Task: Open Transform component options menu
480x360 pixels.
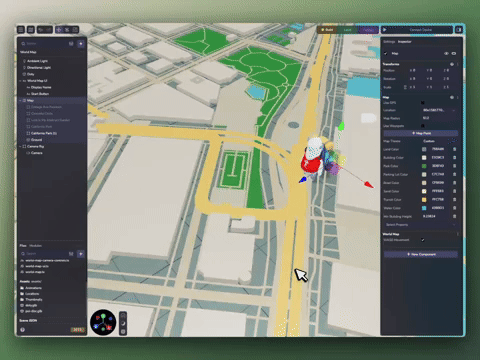Action: click(x=458, y=64)
